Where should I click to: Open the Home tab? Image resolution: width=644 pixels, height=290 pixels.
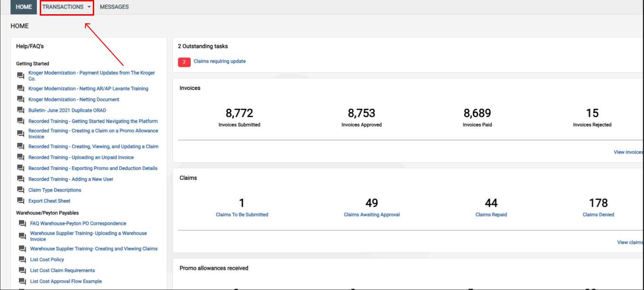tap(24, 7)
